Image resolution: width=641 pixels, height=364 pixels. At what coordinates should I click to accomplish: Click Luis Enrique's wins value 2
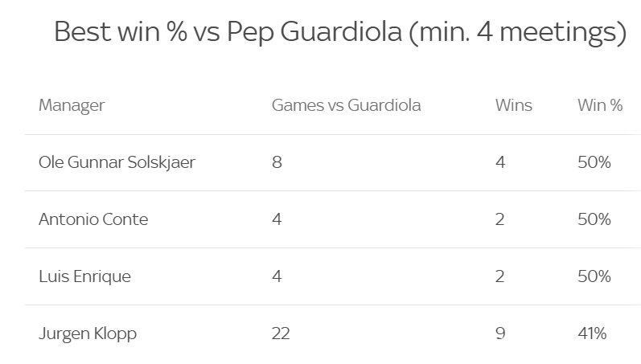click(x=500, y=276)
